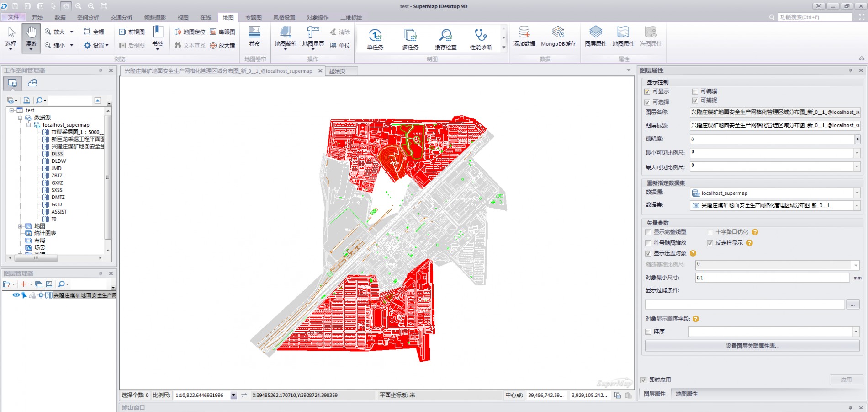Click filter expression ellipsis button
Screen dimensions: 868x412
(853, 305)
